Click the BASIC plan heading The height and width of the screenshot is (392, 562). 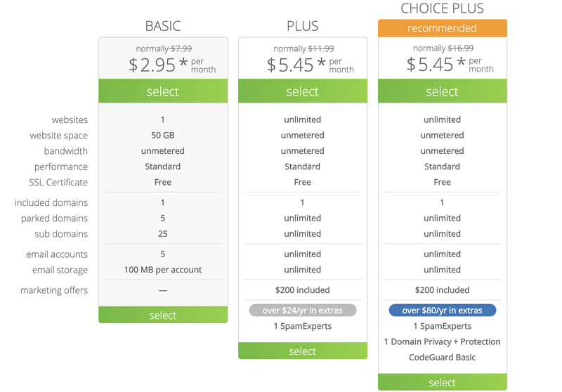(x=163, y=26)
